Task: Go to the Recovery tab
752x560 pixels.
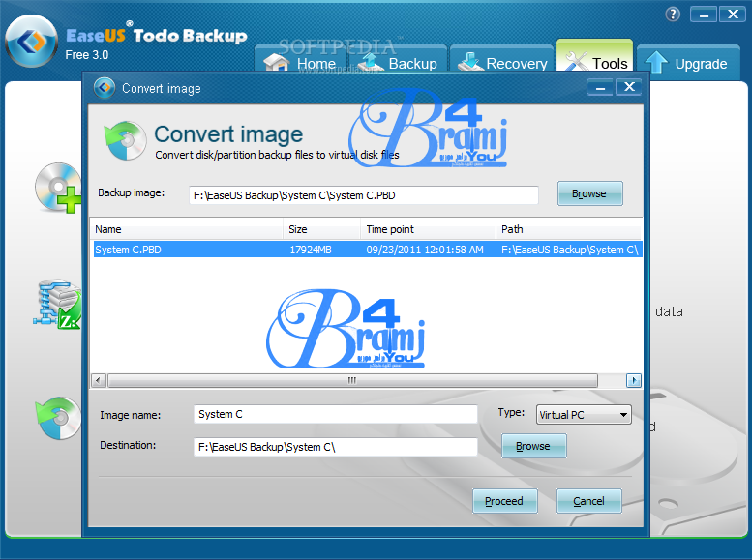Action: tap(502, 64)
